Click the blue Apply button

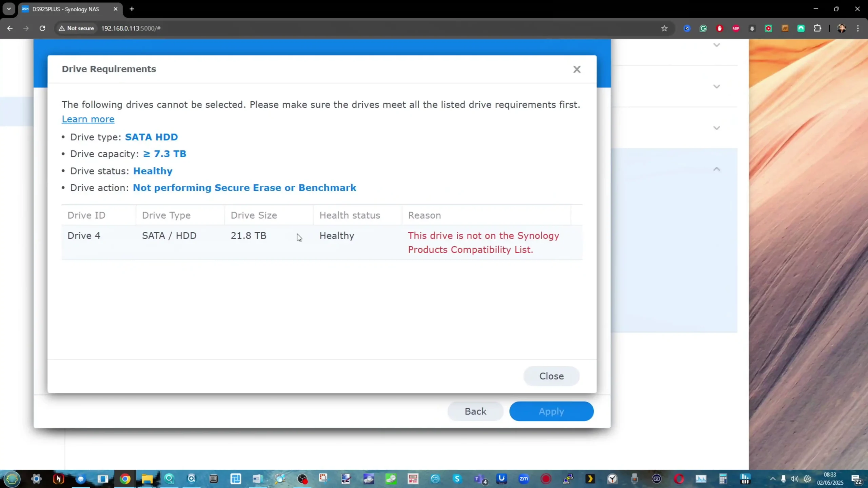(551, 411)
